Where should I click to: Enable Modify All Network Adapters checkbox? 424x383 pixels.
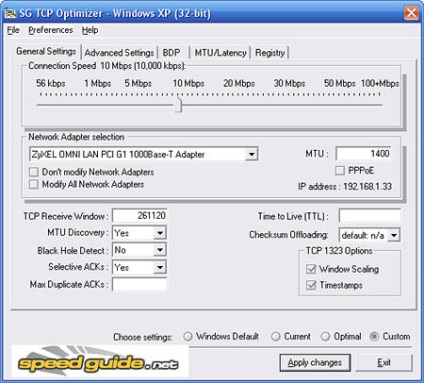coord(34,184)
